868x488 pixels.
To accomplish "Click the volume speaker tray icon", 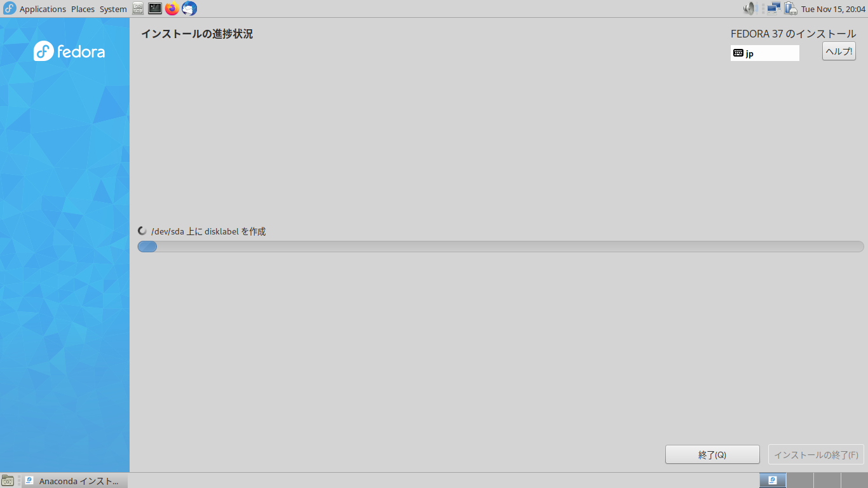I will pos(750,8).
